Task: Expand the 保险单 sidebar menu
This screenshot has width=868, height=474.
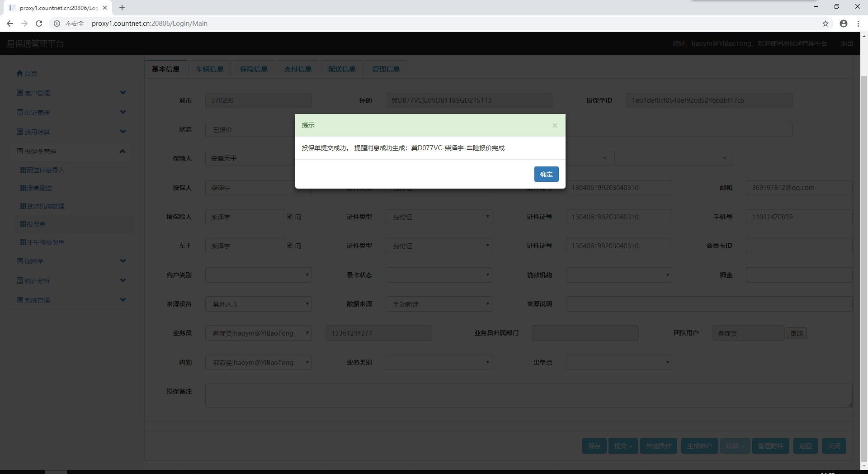Action: tap(71, 261)
